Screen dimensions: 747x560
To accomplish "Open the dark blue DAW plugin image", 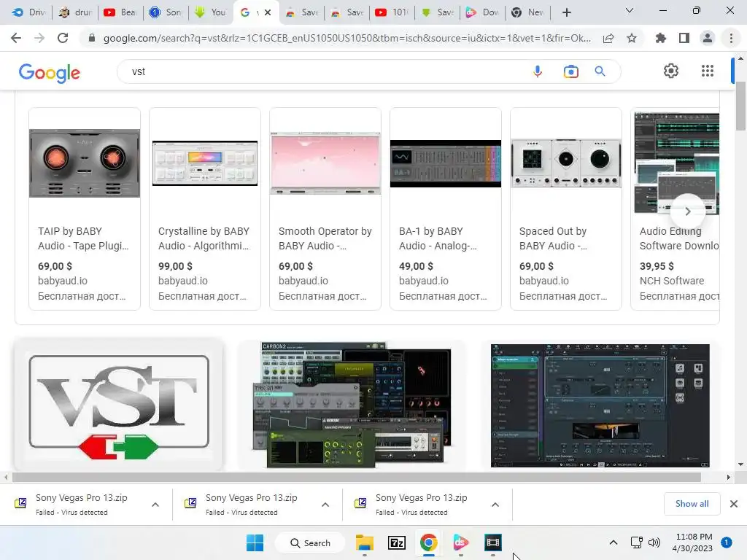I will 600,405.
